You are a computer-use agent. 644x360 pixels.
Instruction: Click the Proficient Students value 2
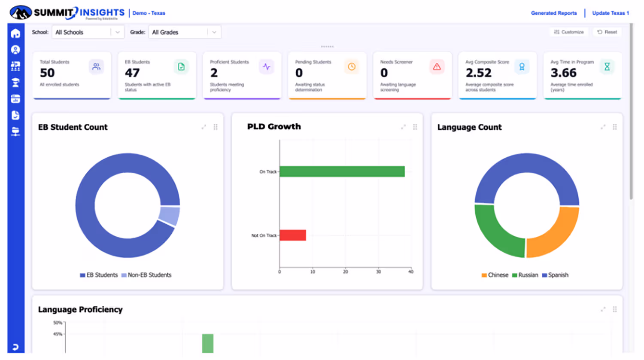214,73
